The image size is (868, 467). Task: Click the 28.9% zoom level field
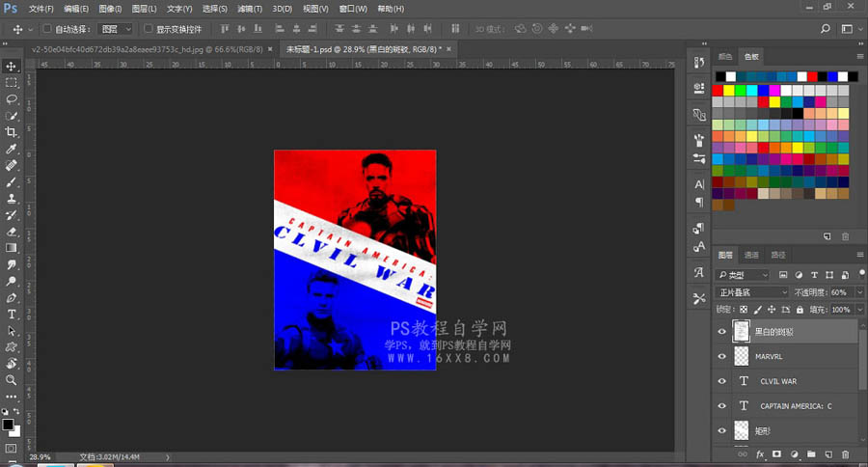click(40, 457)
